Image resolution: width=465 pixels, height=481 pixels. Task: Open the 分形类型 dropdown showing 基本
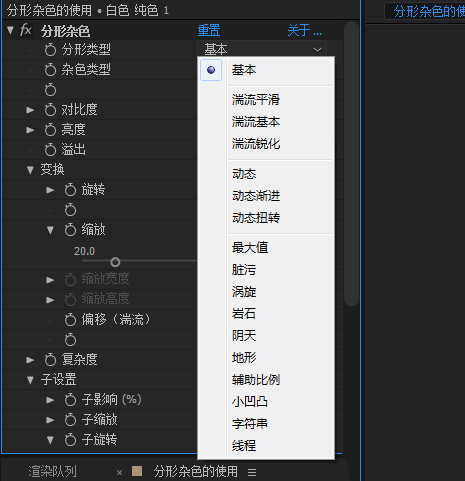tap(262, 49)
